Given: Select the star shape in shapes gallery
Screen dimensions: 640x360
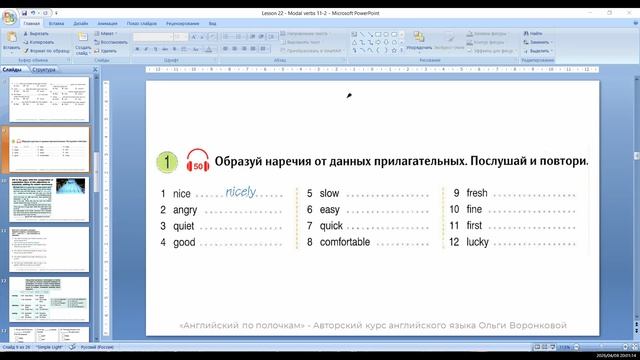Looking at the screenshot, I should (x=394, y=50).
